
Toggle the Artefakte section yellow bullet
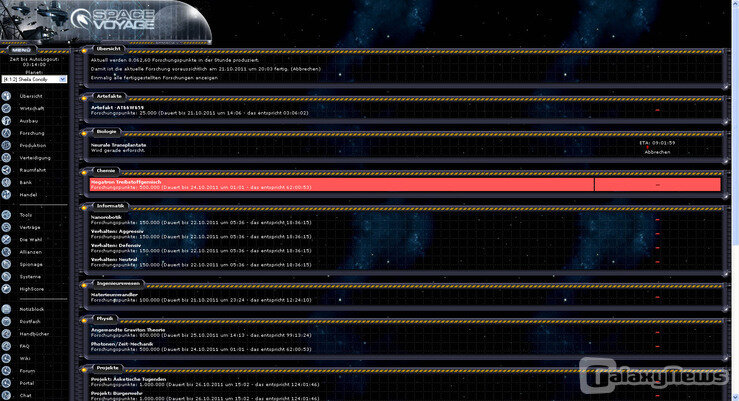[84, 98]
